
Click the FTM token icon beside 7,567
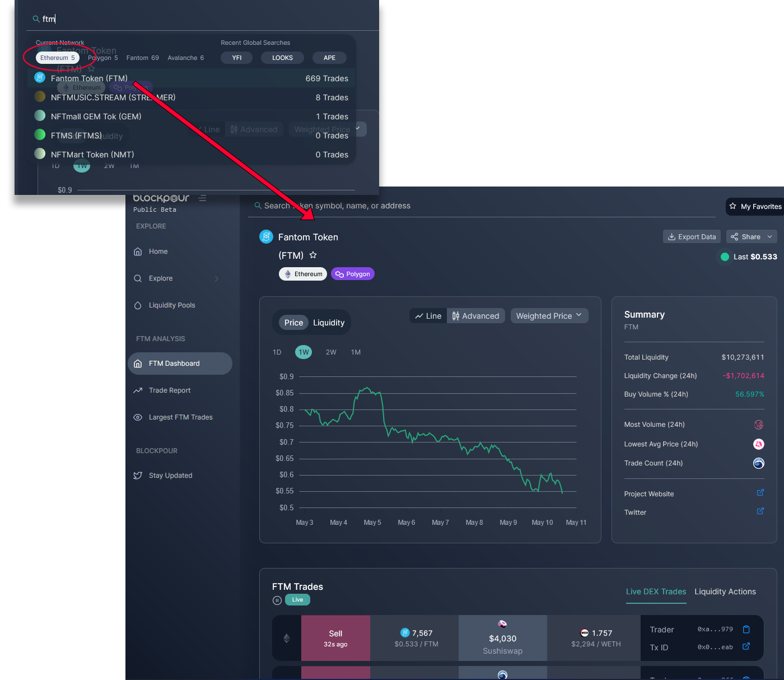(405, 633)
